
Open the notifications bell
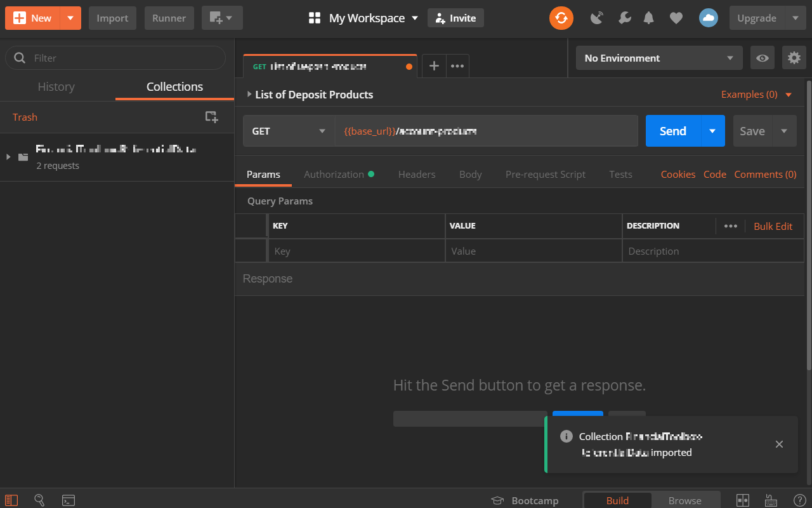coord(648,18)
